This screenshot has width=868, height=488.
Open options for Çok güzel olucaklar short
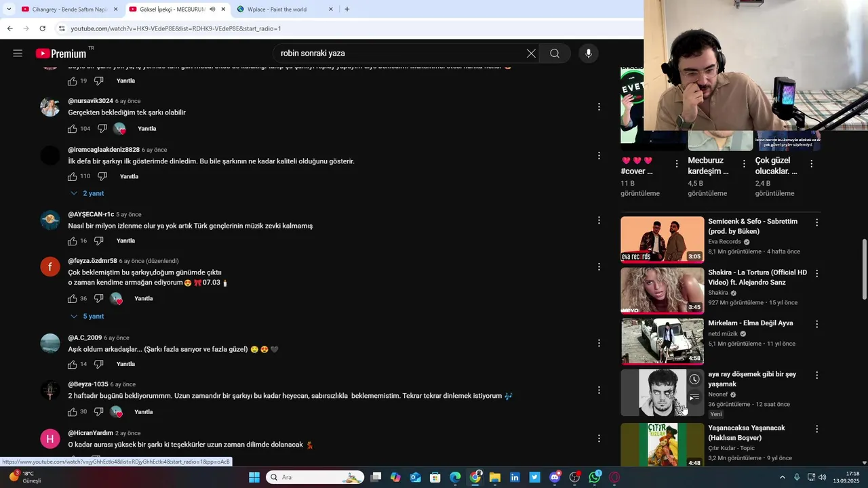pos(811,163)
